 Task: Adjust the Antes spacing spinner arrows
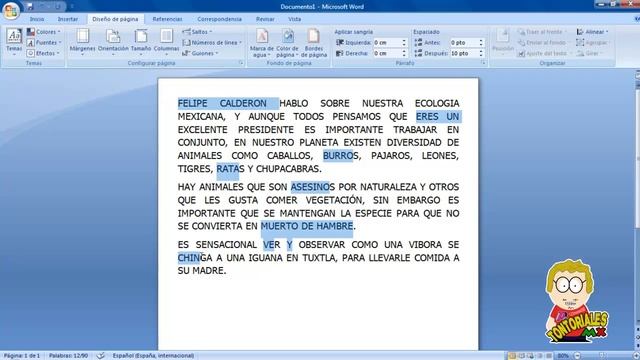tap(481, 42)
